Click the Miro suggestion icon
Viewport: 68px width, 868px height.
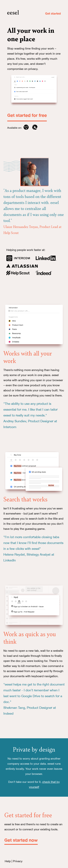9,321
